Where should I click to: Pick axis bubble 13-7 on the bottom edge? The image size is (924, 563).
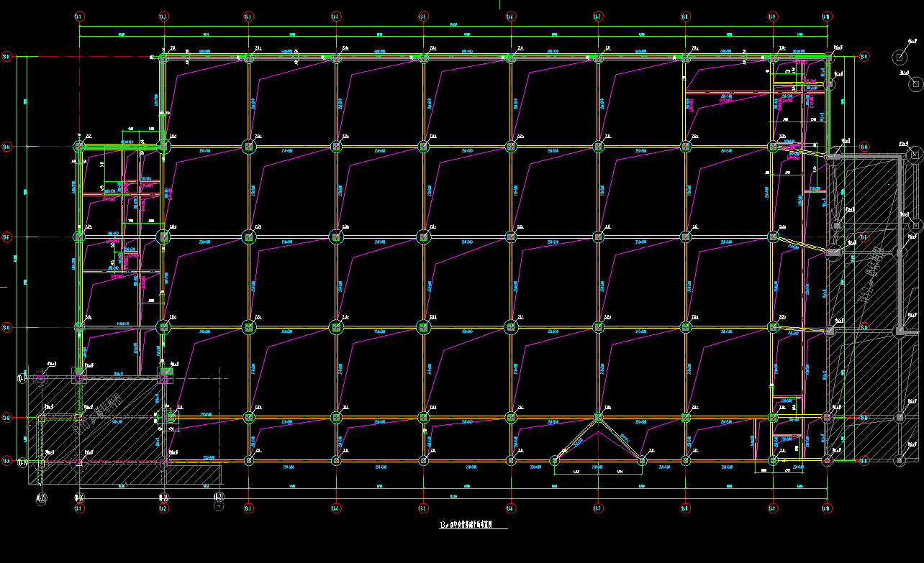(x=597, y=509)
